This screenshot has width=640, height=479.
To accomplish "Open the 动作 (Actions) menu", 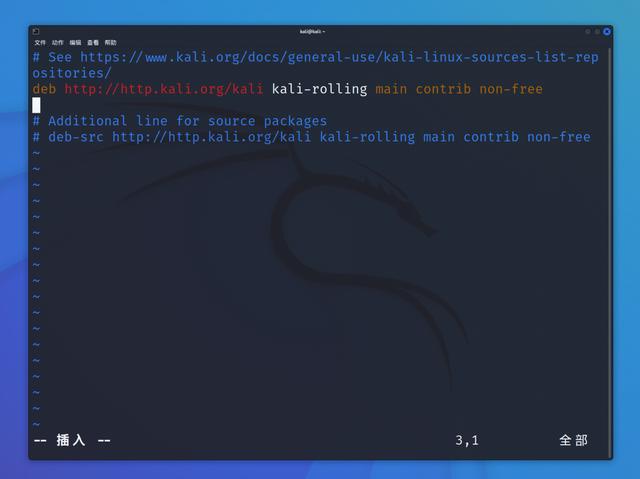I will [x=58, y=42].
